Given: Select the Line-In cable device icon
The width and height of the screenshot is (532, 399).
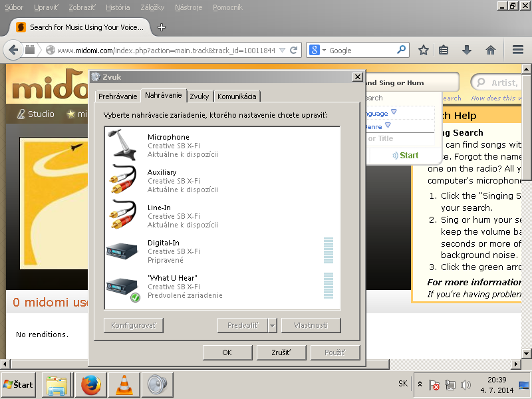Looking at the screenshot, I should [122, 214].
